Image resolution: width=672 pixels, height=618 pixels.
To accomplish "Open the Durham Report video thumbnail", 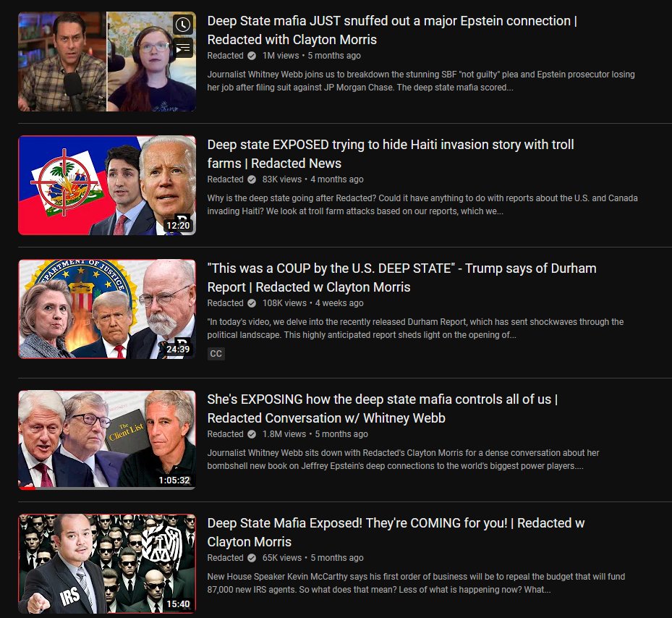I will tap(107, 309).
